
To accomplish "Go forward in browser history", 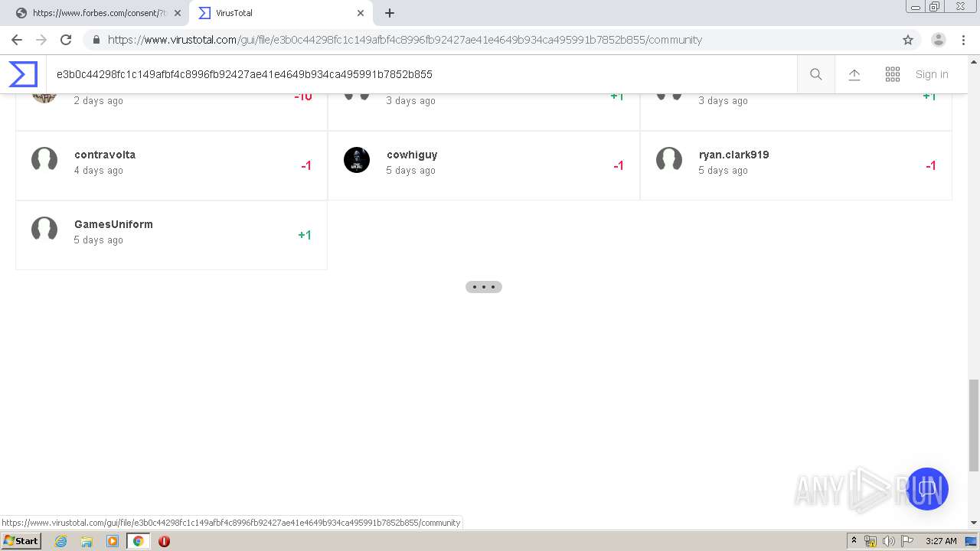I will (x=41, y=40).
